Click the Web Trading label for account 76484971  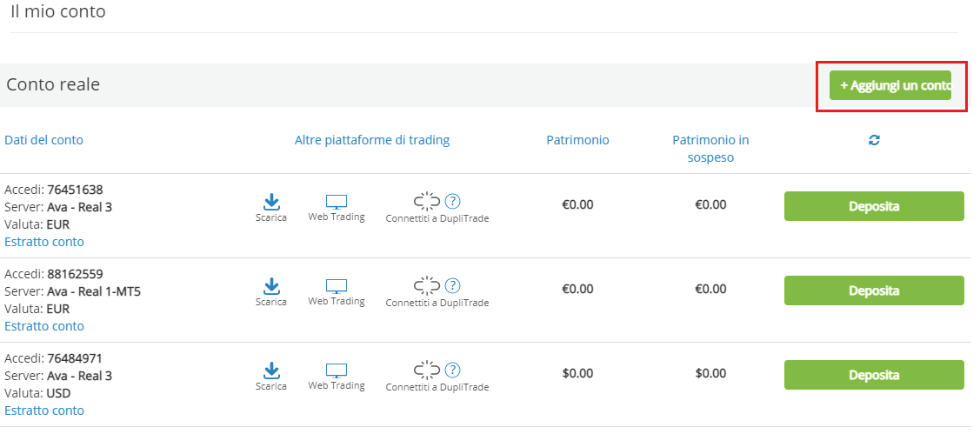(337, 386)
